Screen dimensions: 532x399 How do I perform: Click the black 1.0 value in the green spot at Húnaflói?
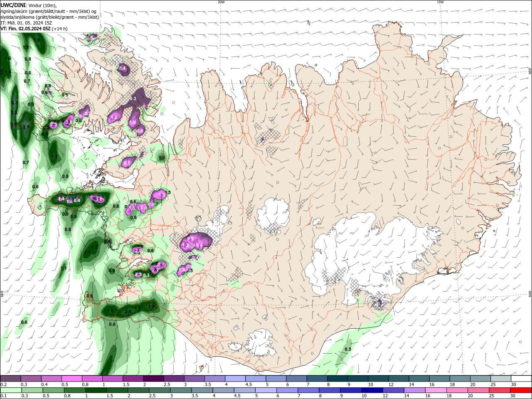[x=162, y=158]
